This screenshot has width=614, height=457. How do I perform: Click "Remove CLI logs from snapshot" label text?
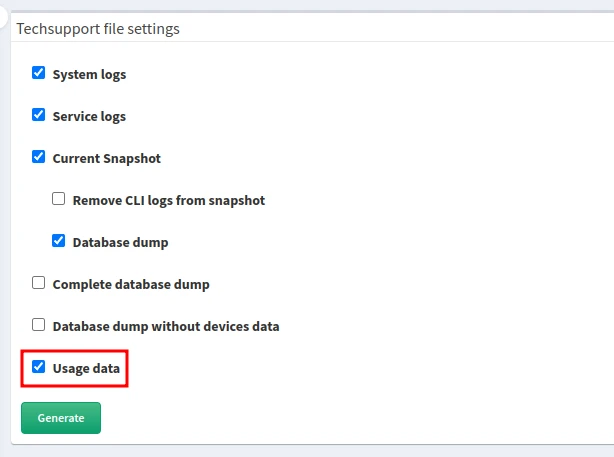168,200
